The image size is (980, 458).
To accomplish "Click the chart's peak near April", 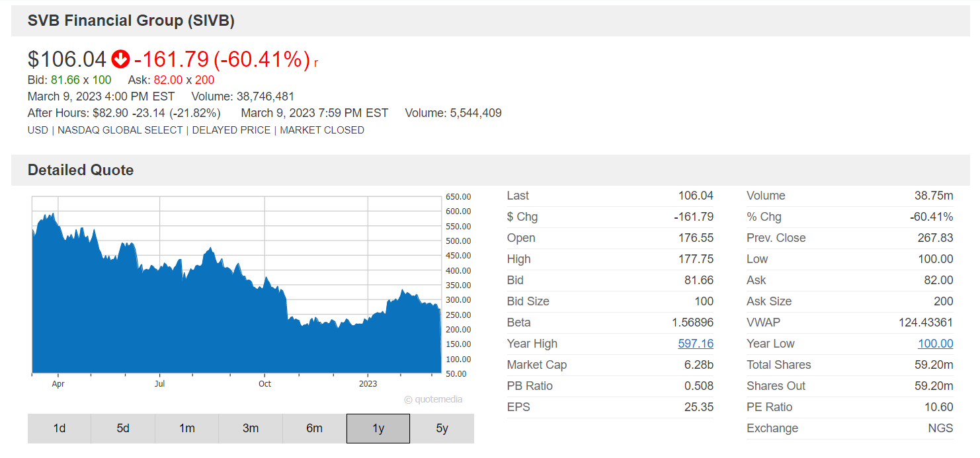I will pyautogui.click(x=50, y=215).
